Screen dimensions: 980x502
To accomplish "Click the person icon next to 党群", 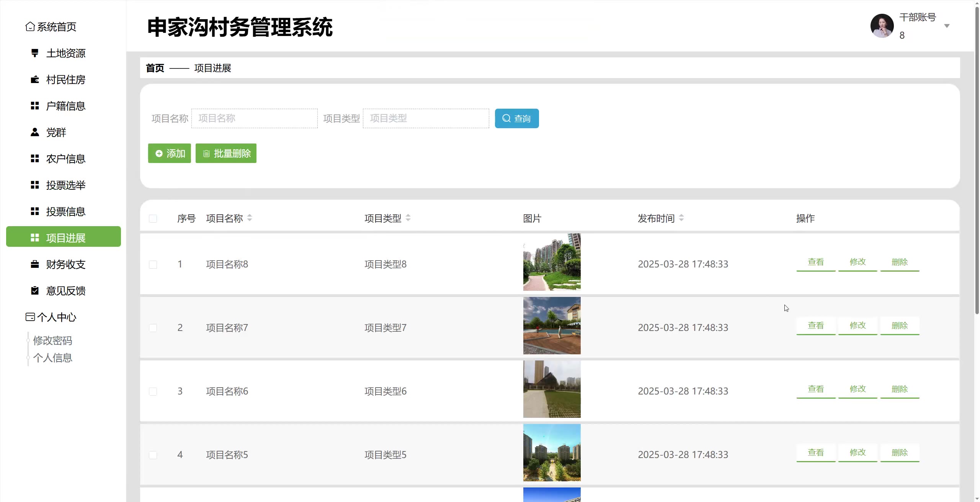I will click(35, 132).
